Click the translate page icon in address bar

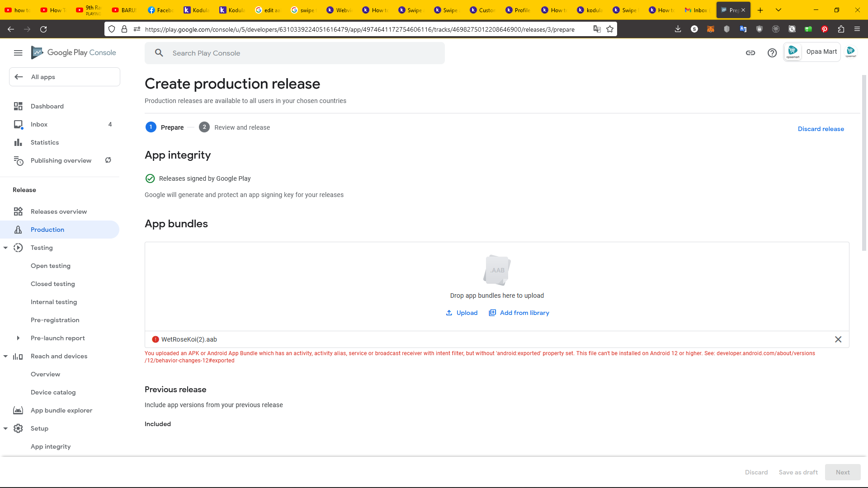(597, 29)
